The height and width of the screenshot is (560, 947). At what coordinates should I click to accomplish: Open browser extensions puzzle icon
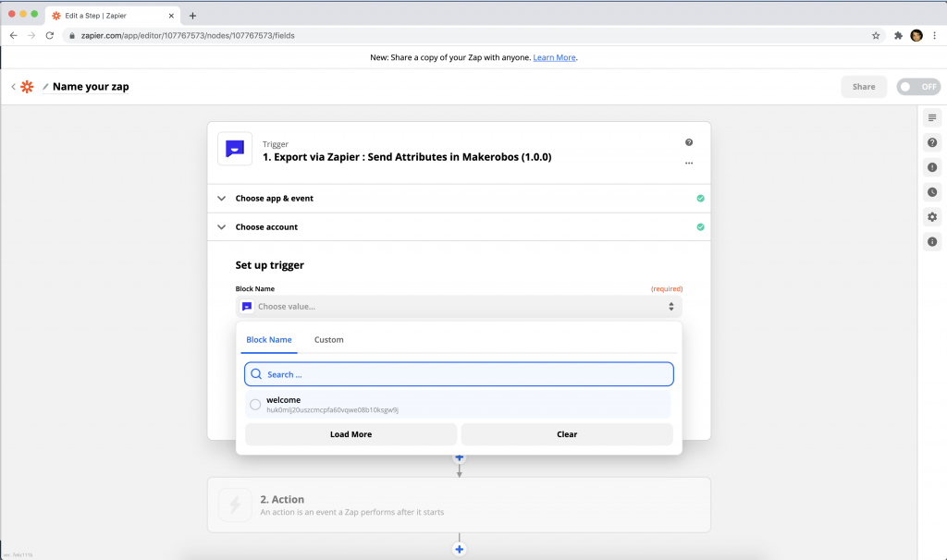(898, 36)
